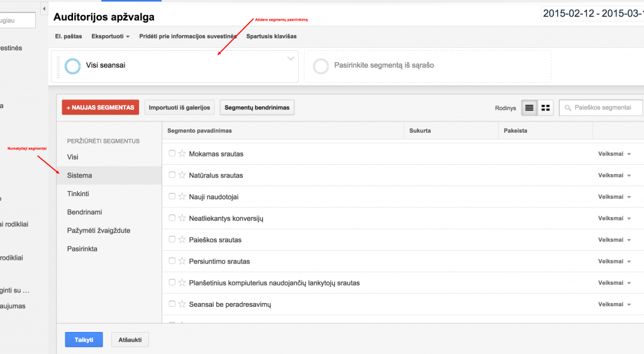This screenshot has width=644, height=354.
Task: Star the Nauji naudotojai segment
Action: (182, 196)
